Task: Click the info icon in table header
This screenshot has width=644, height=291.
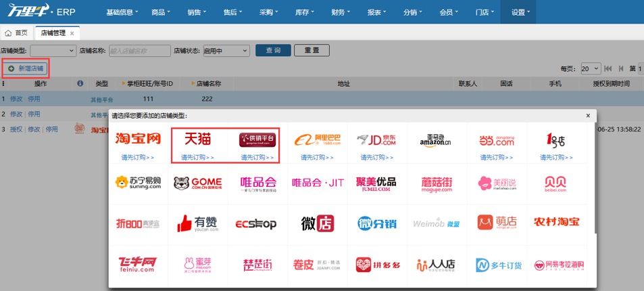Action: (80, 83)
